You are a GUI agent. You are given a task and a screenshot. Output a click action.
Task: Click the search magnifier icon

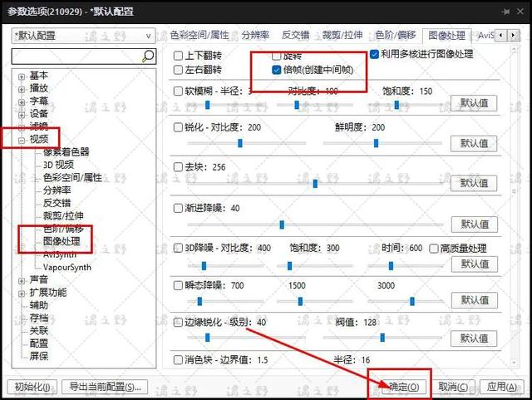[148, 56]
